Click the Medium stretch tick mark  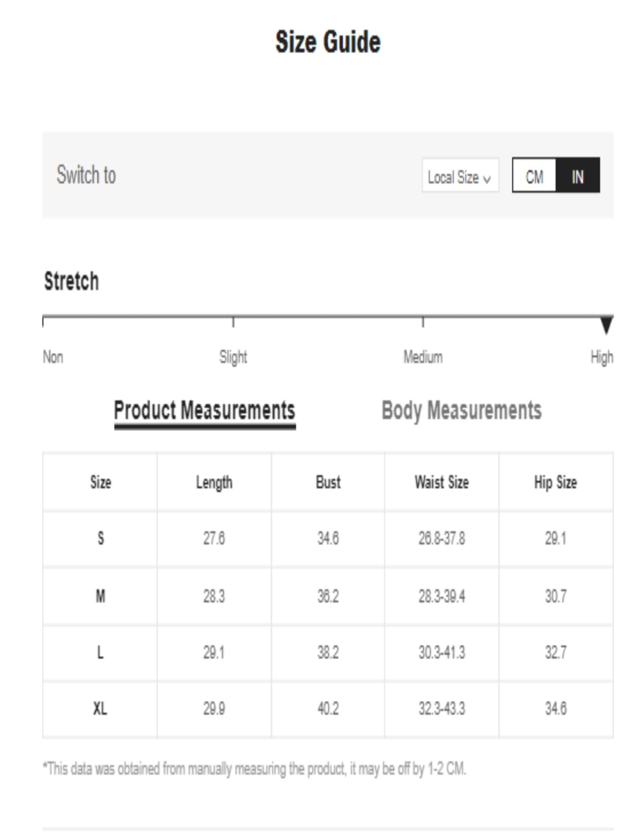pyautogui.click(x=423, y=322)
